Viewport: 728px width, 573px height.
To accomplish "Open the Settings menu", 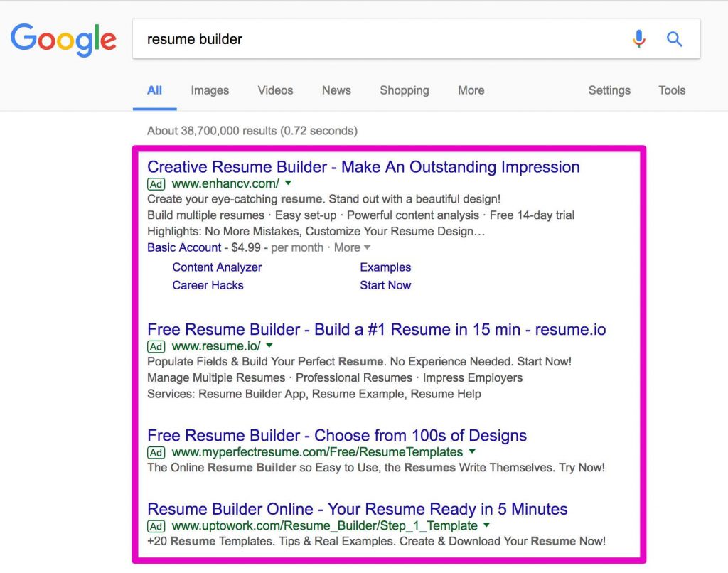I will click(609, 90).
